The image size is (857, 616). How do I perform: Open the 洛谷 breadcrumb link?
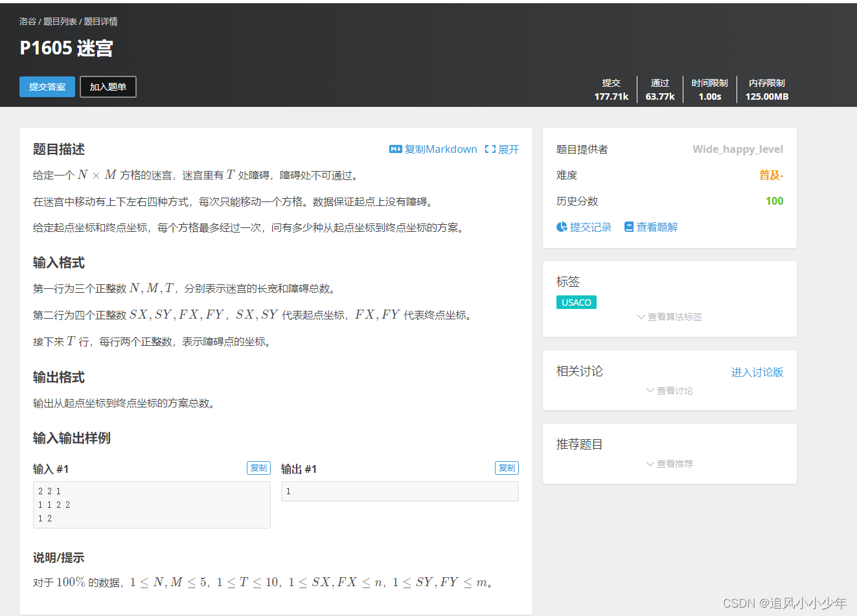coord(28,21)
